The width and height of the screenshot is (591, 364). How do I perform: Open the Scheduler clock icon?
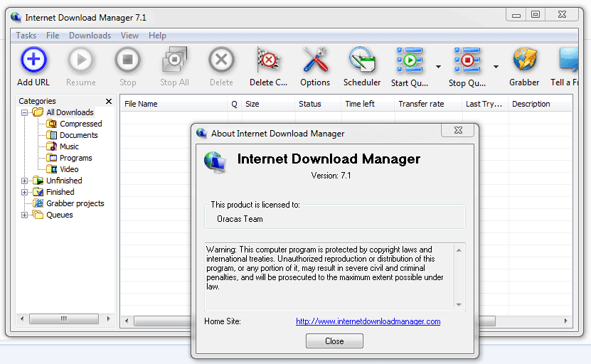(x=362, y=60)
